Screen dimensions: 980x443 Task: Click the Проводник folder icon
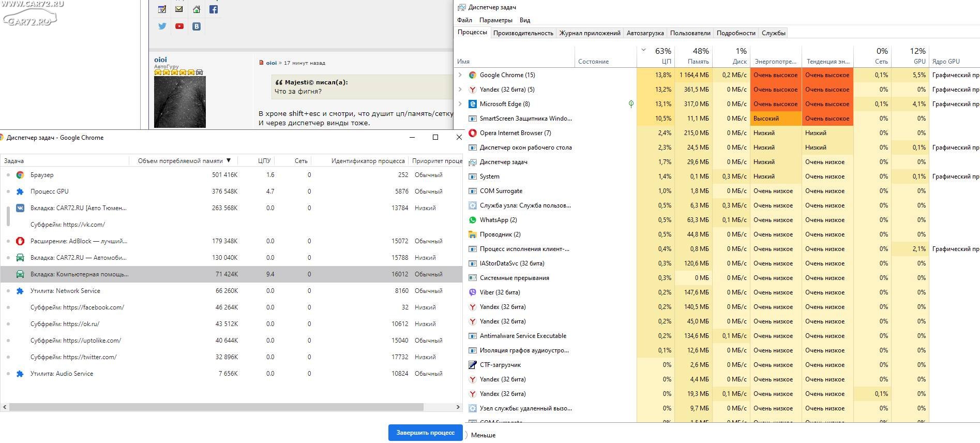[x=472, y=234]
